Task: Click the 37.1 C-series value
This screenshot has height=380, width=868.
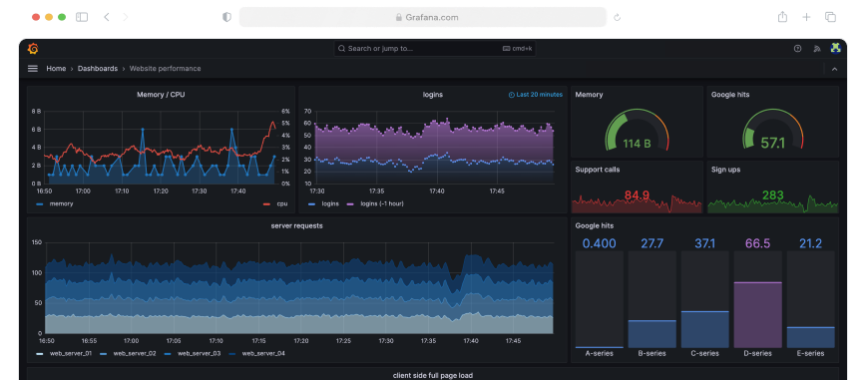Action: point(704,243)
